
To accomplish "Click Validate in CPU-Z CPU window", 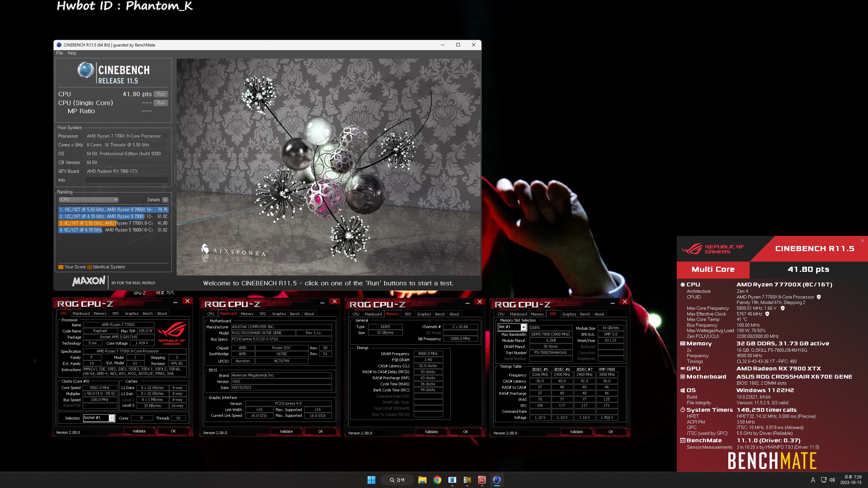I will (139, 431).
